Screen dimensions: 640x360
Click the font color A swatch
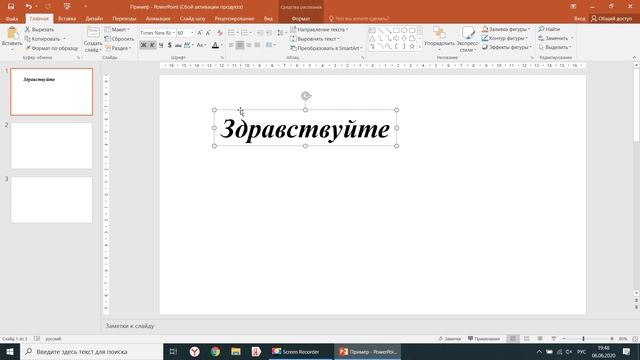click(x=215, y=45)
